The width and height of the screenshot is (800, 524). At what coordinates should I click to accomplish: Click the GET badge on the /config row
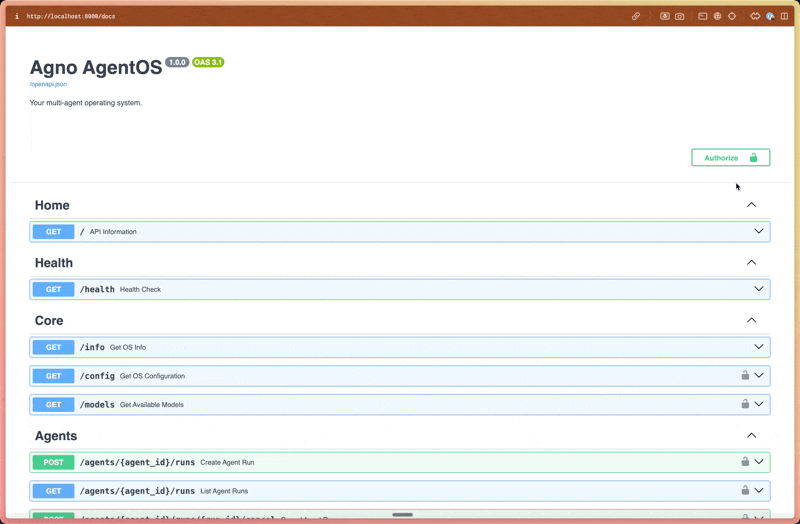(54, 376)
